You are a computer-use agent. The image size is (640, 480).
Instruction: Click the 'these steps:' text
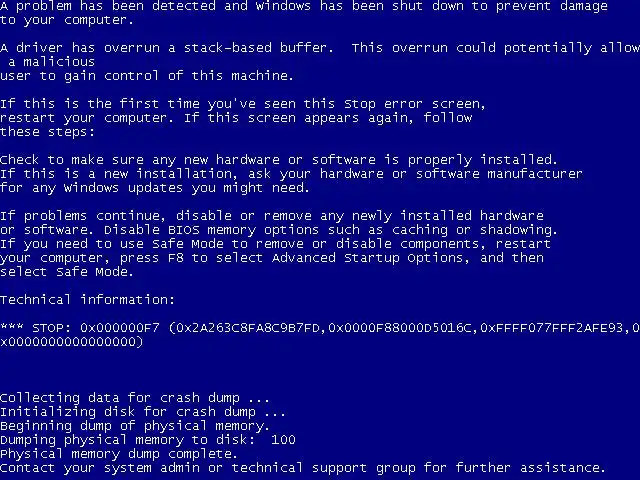47,132
